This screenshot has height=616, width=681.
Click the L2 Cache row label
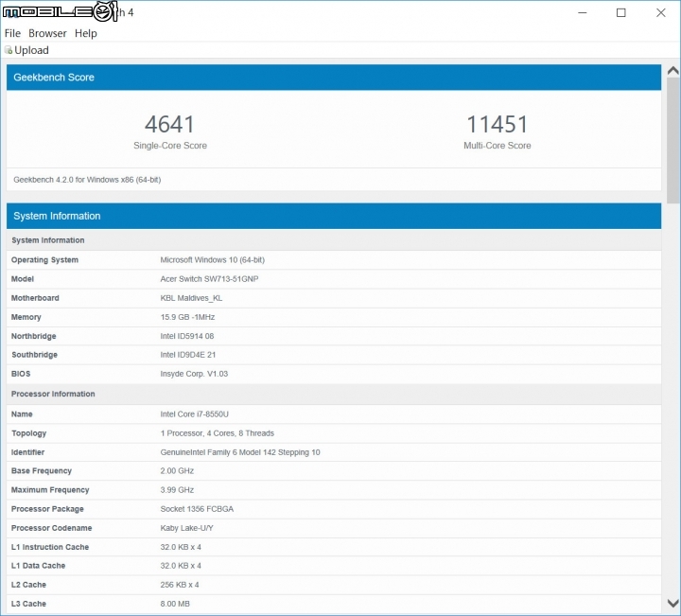point(28,585)
